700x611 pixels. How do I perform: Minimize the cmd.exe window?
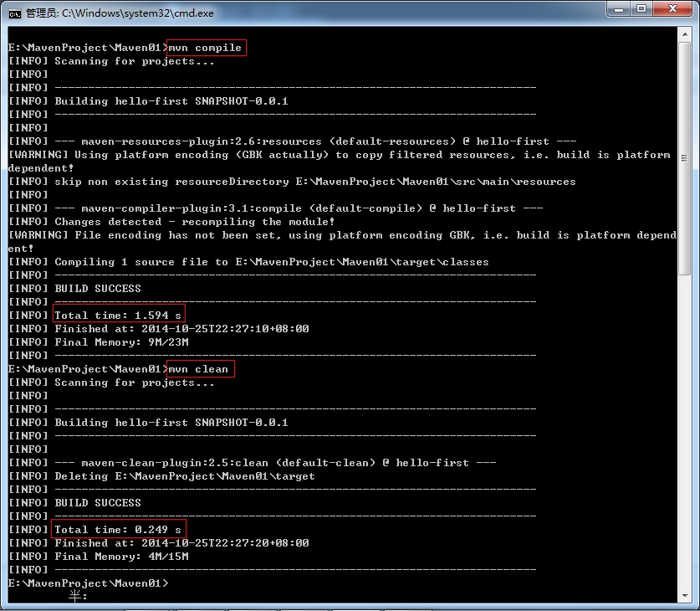[618, 9]
